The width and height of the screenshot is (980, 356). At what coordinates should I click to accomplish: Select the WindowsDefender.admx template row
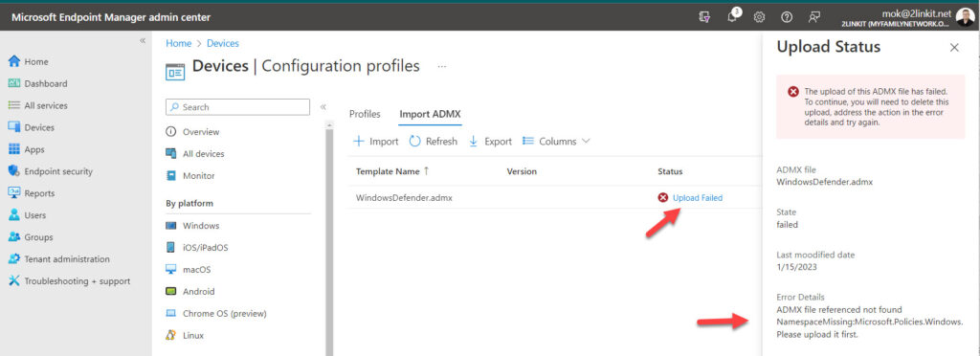coord(554,197)
